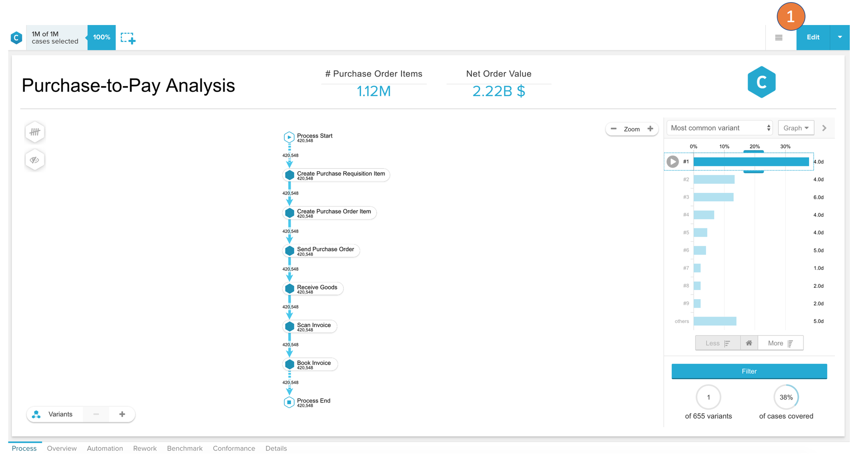This screenshot has height=464, width=868.
Task: Open the hamburger list menu icon
Action: [x=779, y=38]
